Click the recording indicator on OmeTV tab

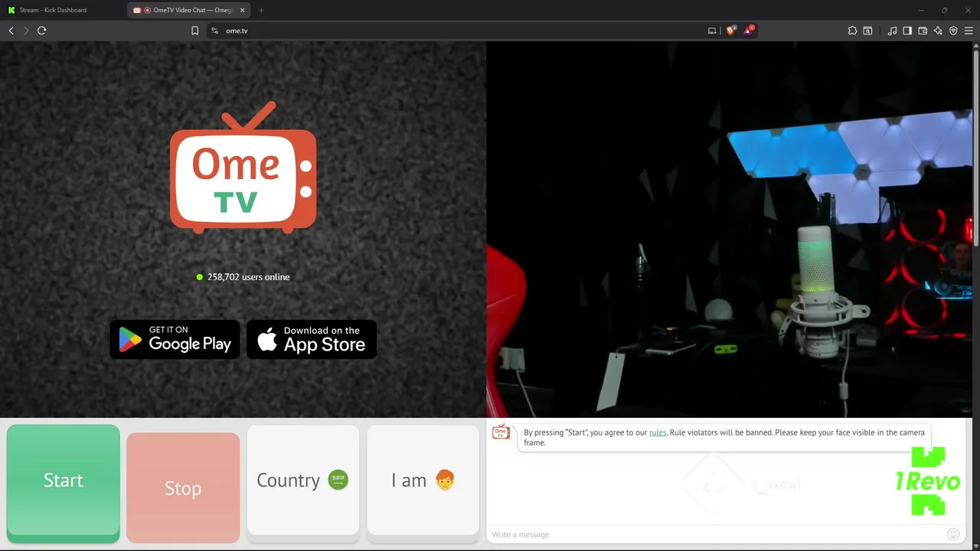coord(147,10)
